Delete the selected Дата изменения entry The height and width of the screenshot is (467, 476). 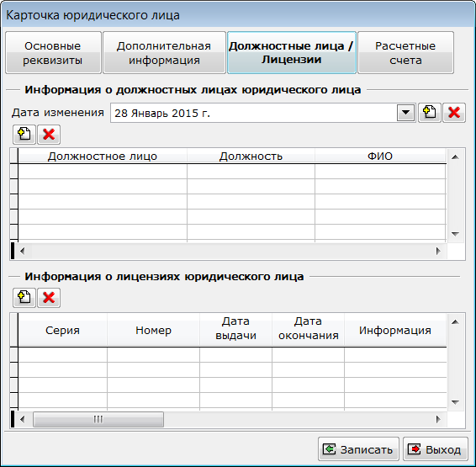tap(454, 113)
